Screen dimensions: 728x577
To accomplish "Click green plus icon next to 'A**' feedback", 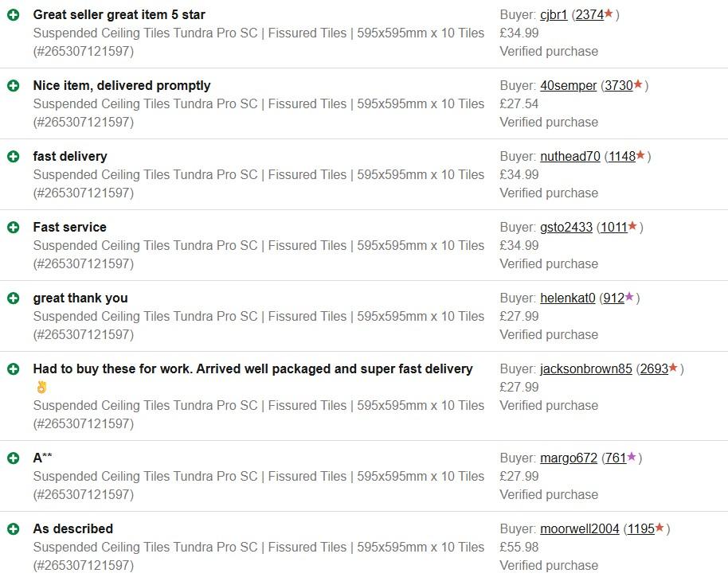I will pos(14,458).
